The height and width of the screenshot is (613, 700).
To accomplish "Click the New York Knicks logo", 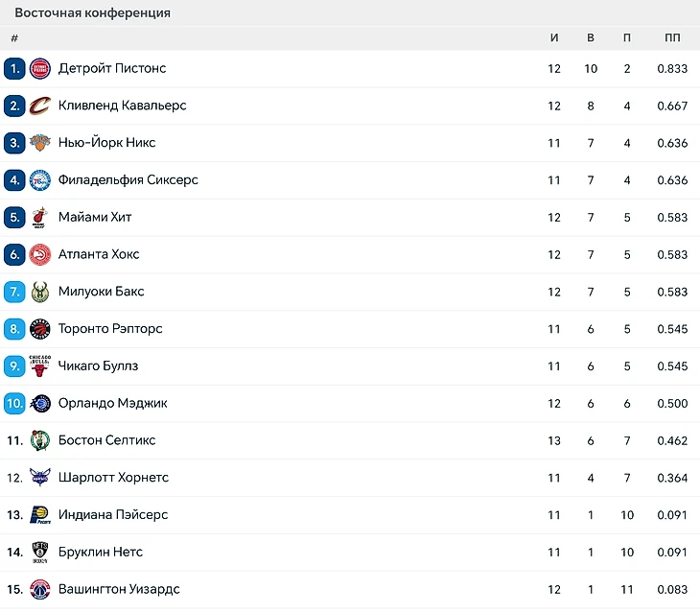I will click(40, 143).
